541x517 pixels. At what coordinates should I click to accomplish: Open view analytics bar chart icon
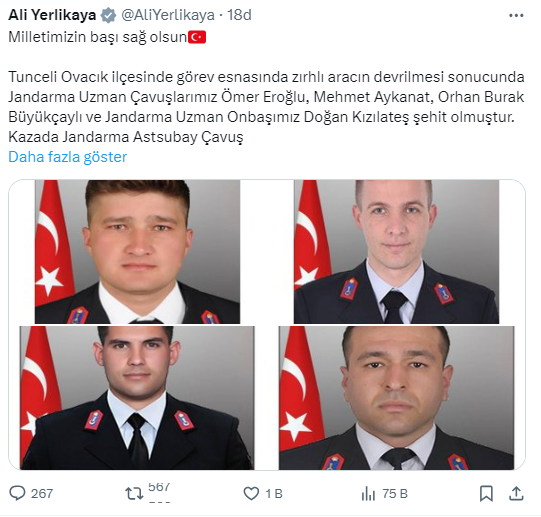368,494
